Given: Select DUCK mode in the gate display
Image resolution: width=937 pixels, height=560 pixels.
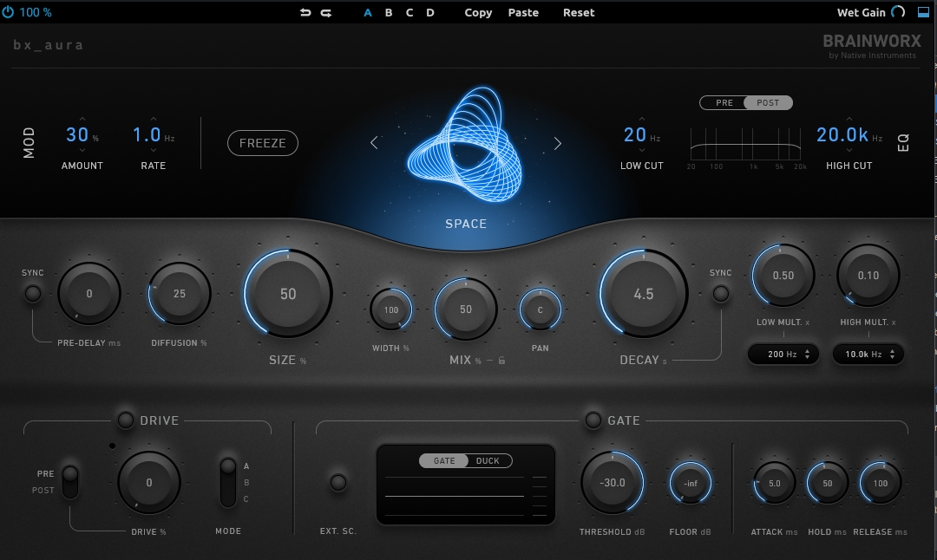Looking at the screenshot, I should pos(488,461).
